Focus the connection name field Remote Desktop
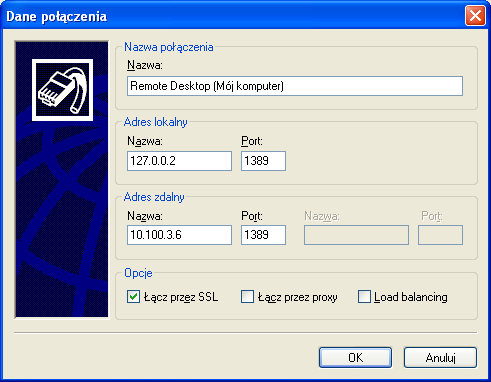491x382 pixels. point(295,86)
